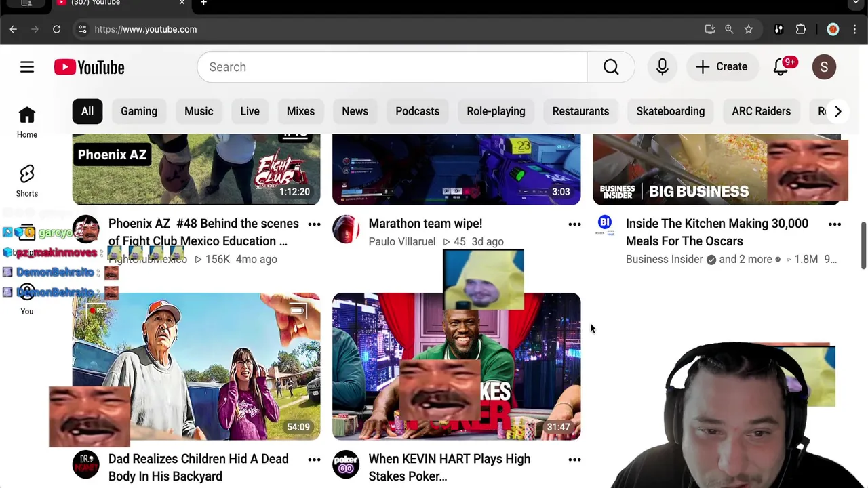Open the Home sidebar icon

(27, 122)
